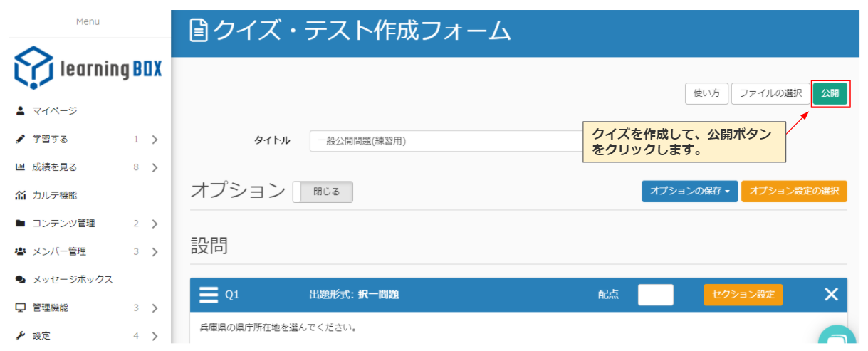Remove question Q1 with the X icon
Viewport: 868px width, 351px height.
(830, 295)
